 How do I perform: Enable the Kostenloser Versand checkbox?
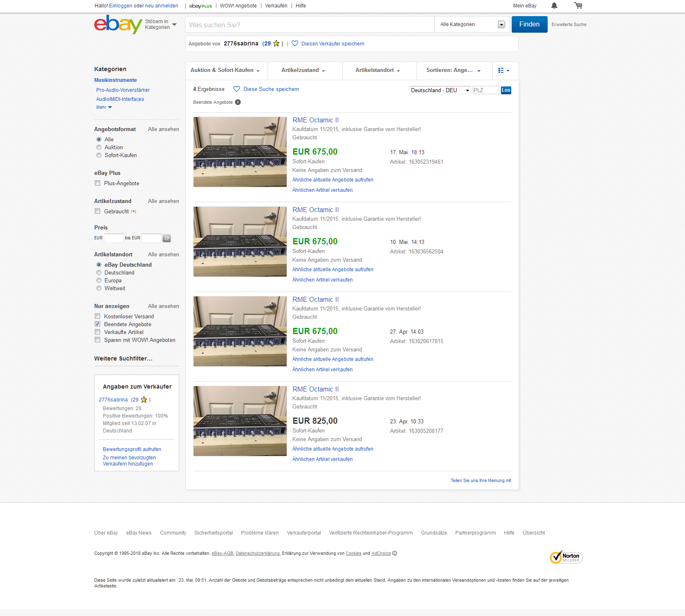98,317
